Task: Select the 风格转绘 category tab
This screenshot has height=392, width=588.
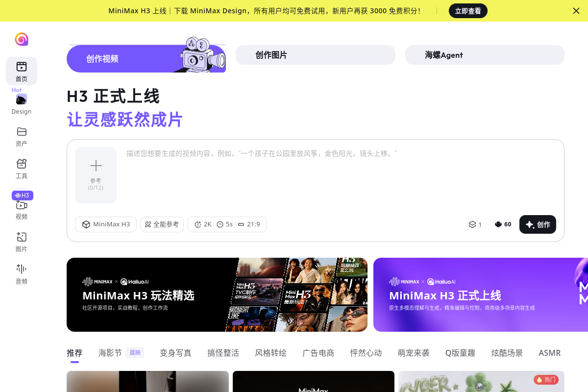Action: coord(270,353)
